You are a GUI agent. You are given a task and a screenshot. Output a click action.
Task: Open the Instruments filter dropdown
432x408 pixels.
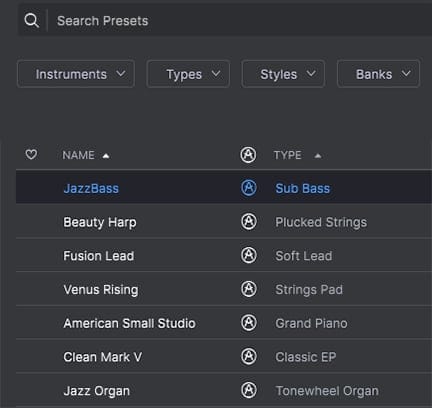(x=76, y=74)
